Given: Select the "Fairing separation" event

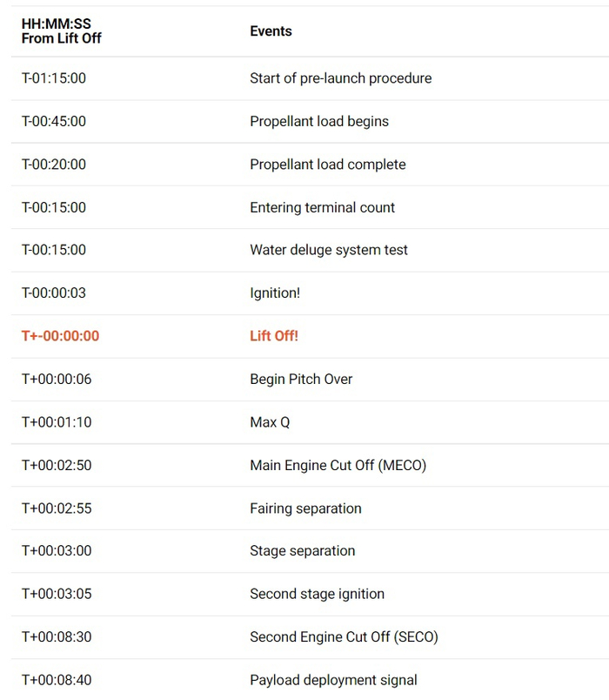Looking at the screenshot, I should click(x=305, y=508).
